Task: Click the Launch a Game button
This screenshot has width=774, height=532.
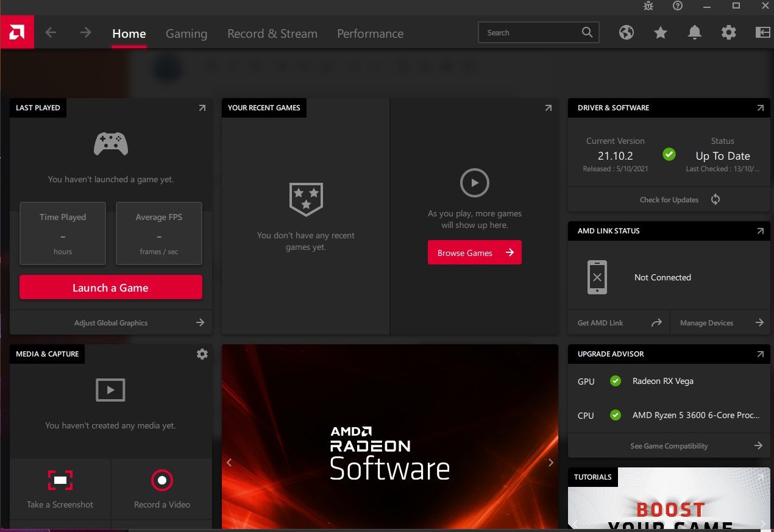Action: [111, 288]
